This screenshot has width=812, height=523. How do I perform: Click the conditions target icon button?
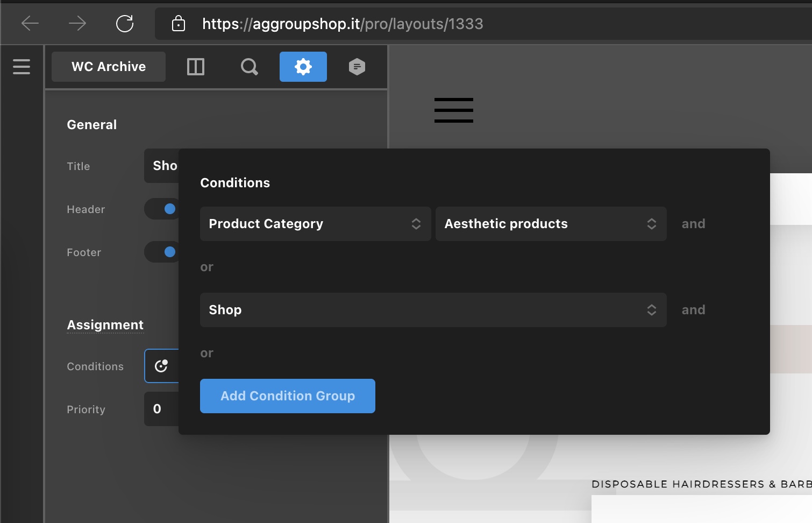point(161,366)
